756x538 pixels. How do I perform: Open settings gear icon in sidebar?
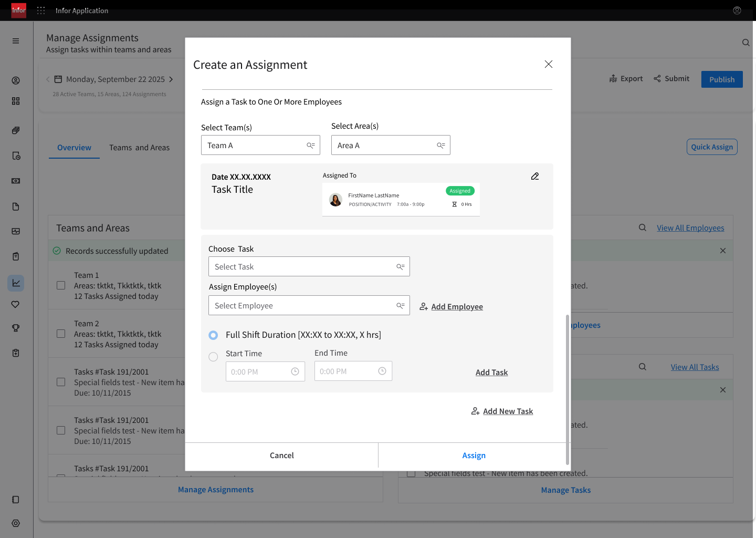16,523
